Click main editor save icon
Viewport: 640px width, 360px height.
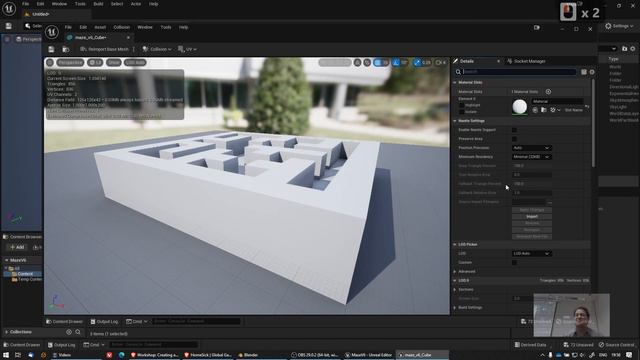coord(8,26)
